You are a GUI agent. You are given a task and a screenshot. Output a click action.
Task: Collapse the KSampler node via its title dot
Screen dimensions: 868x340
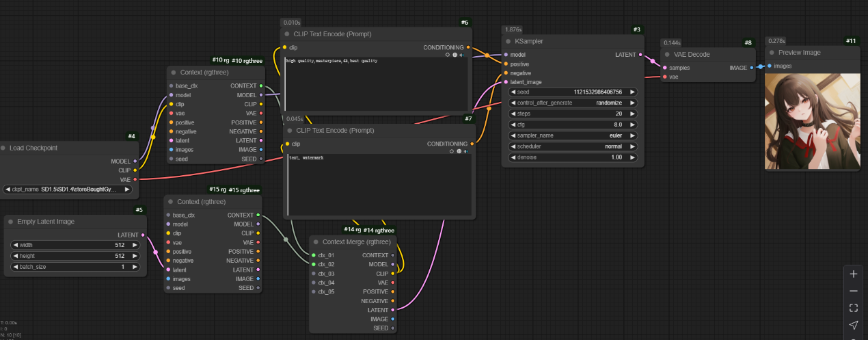pos(508,41)
